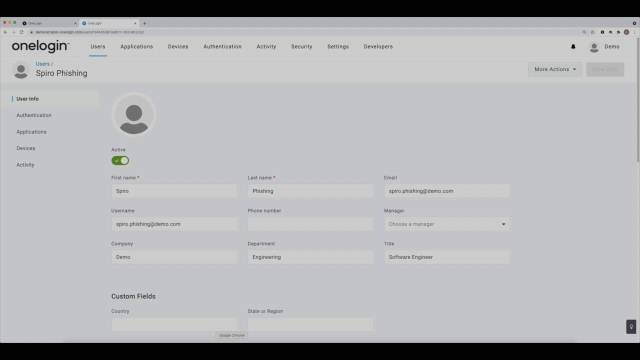Select the User Info sidebar tab

50,99
